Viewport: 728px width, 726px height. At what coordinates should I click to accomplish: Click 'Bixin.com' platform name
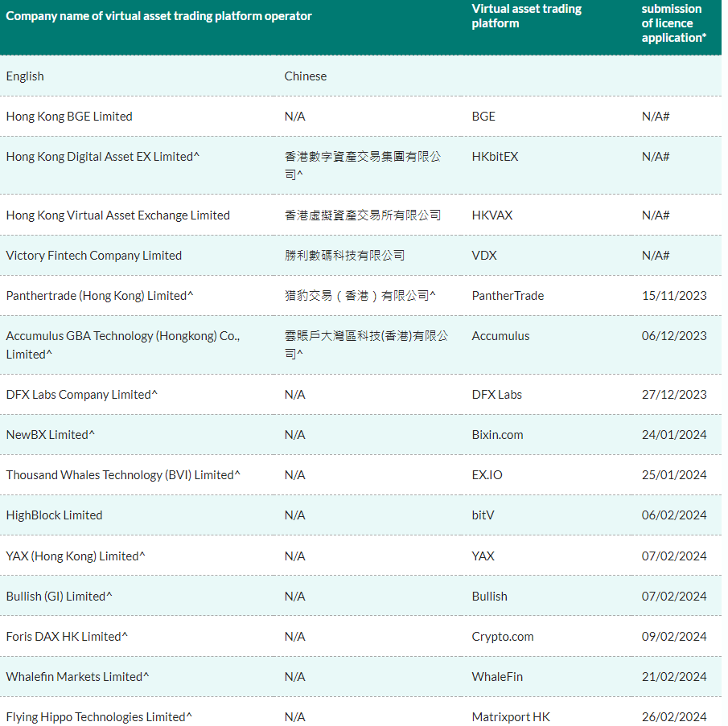(497, 435)
